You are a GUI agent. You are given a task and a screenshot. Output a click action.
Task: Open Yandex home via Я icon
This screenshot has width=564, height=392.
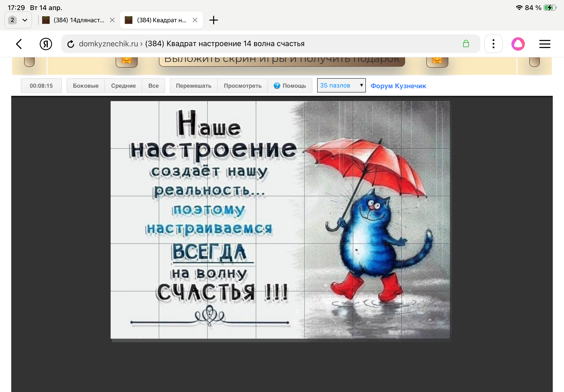click(46, 44)
